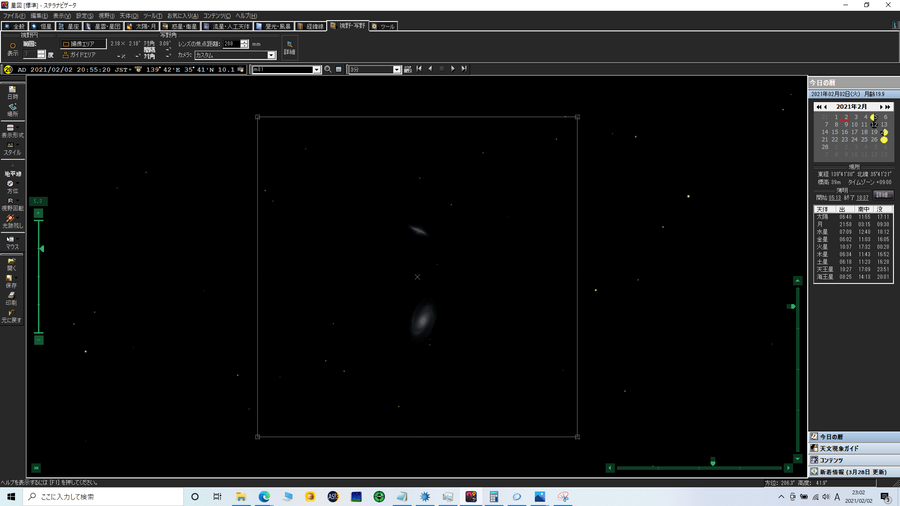Skip to last time step
Screen dimensions: 900x506
click(464, 69)
